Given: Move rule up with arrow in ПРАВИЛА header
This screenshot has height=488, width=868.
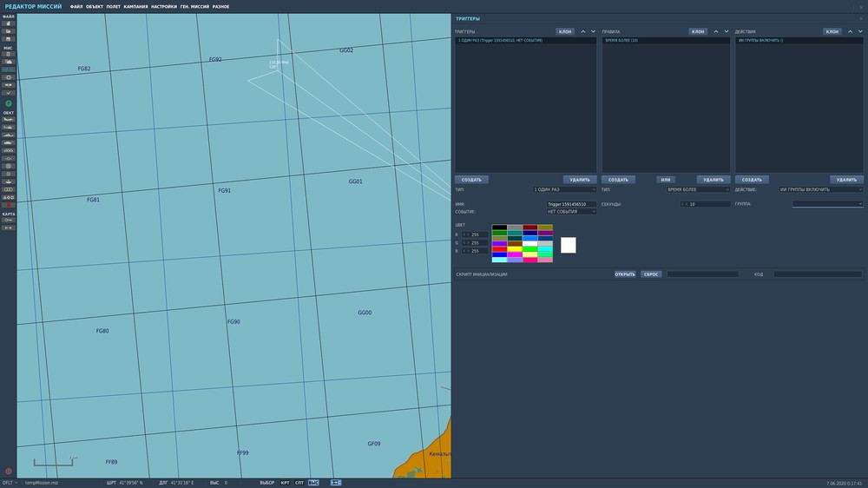Looking at the screenshot, I should point(716,31).
